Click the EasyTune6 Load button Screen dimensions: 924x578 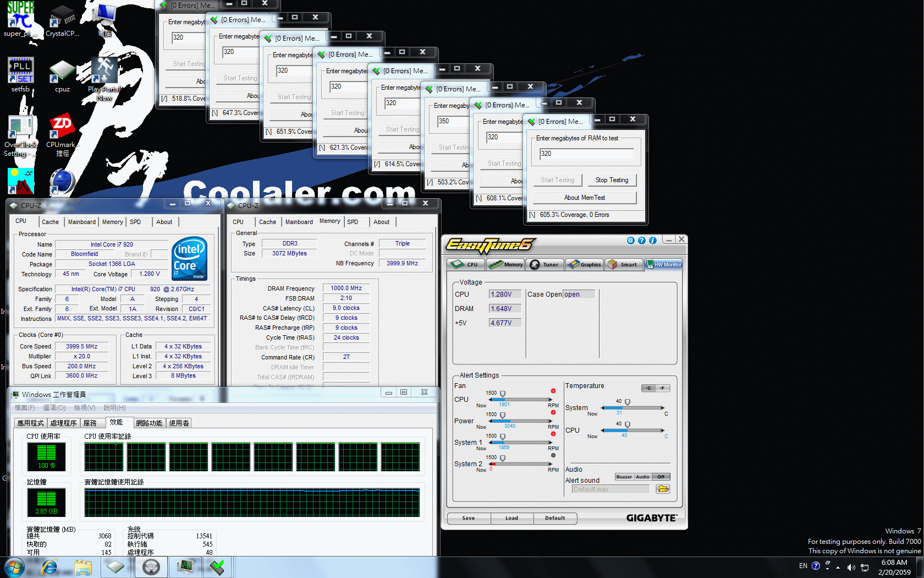point(512,518)
